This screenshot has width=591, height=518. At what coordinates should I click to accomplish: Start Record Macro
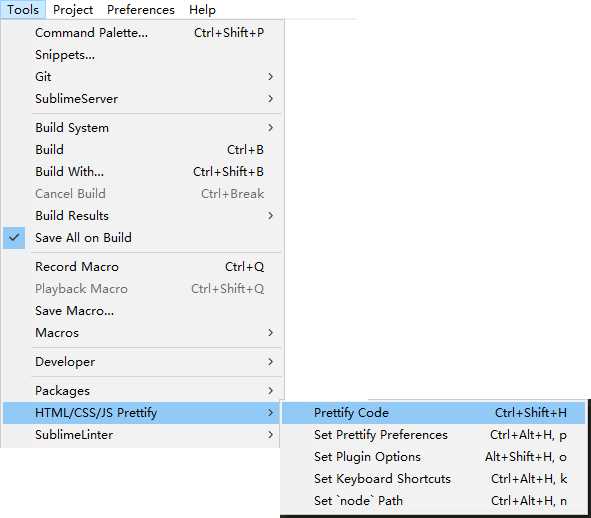coord(141,267)
